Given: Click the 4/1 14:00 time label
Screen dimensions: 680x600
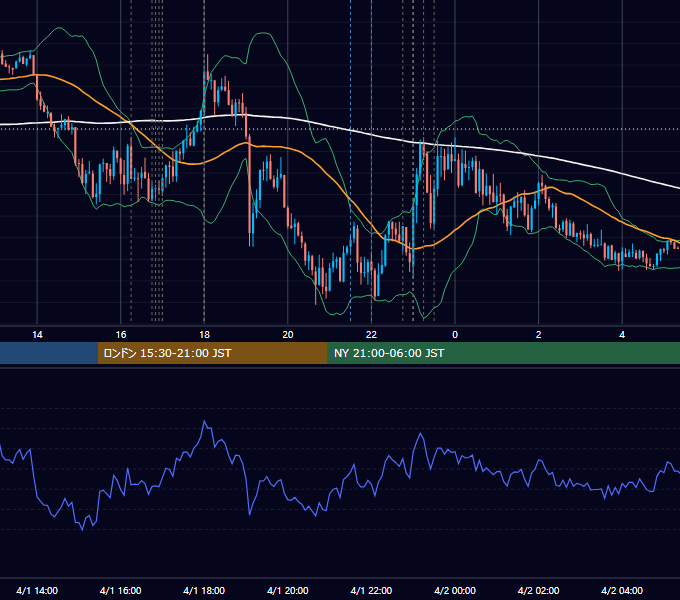Looking at the screenshot, I should tap(37, 590).
